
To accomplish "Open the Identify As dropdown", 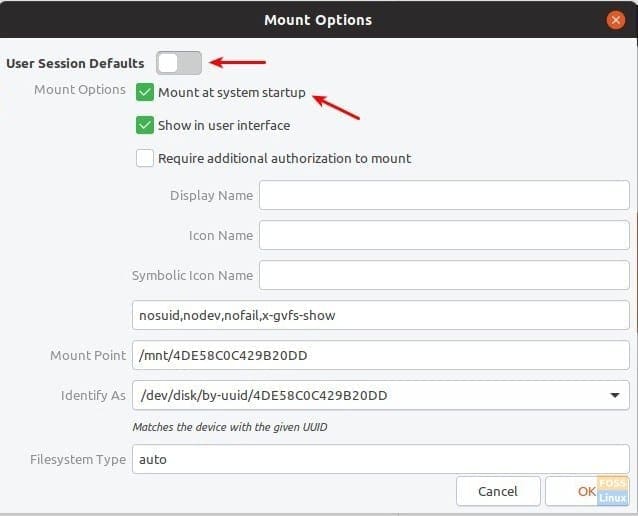I will (x=380, y=395).
